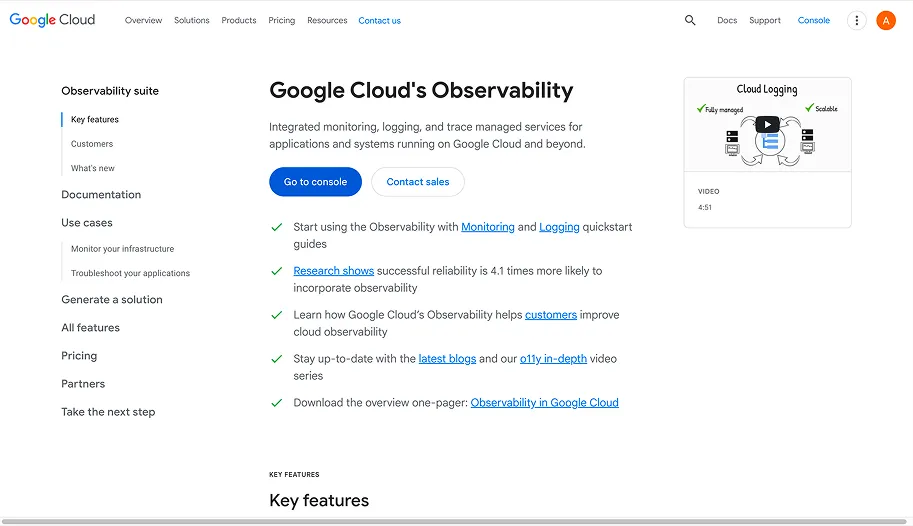
Task: Download Observability in Google Cloud one-pager
Action: [x=544, y=403]
